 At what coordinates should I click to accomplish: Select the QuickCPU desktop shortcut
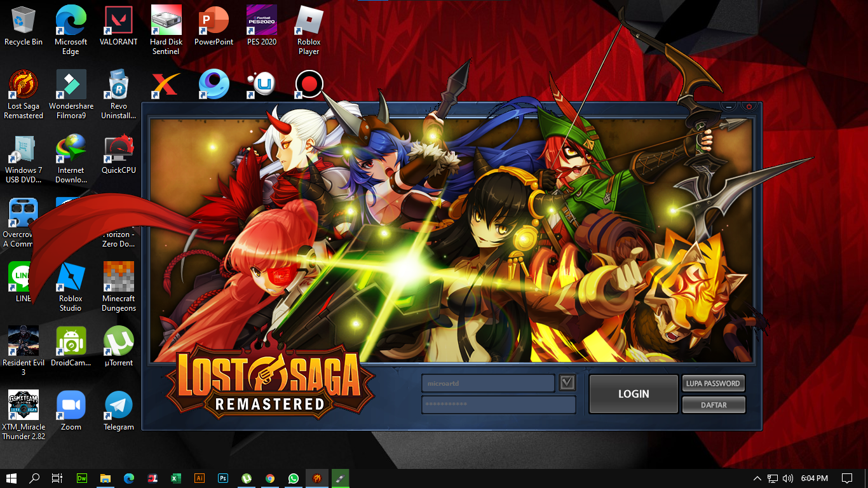[119, 154]
